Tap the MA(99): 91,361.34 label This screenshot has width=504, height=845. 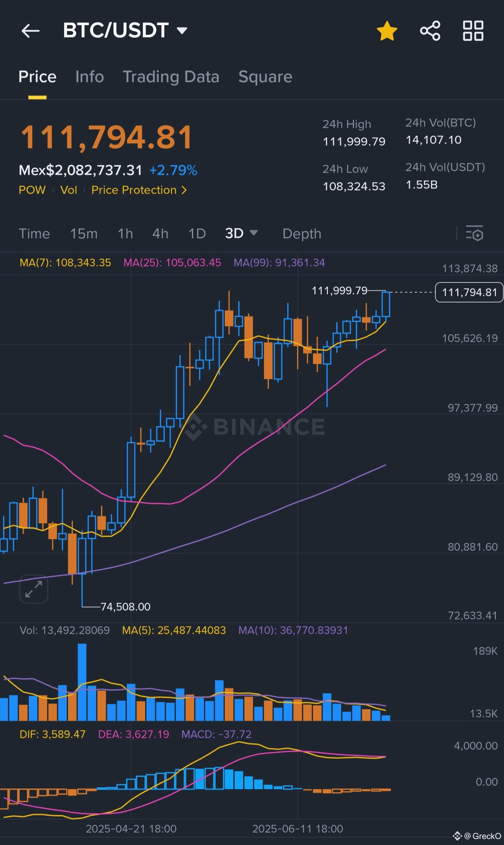[279, 263]
